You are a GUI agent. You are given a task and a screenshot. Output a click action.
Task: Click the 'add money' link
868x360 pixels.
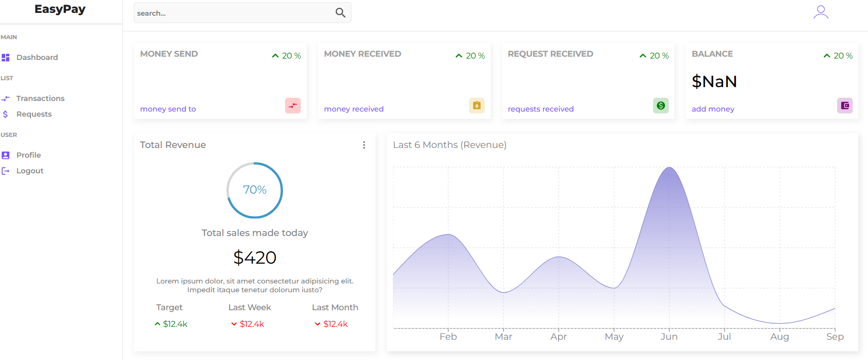click(x=713, y=109)
